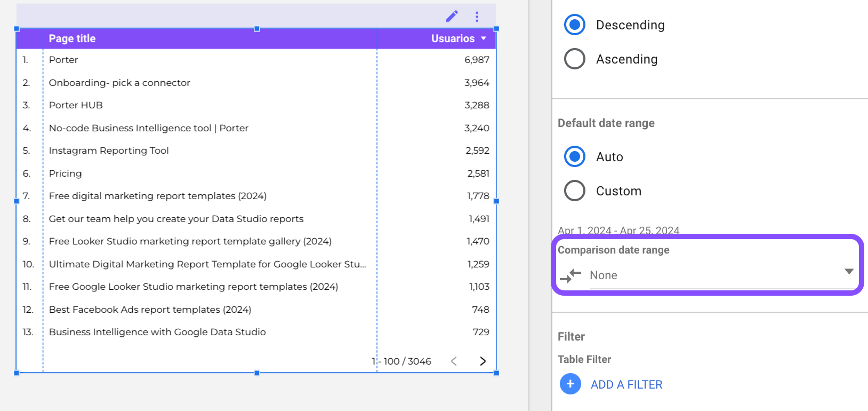This screenshot has width=868, height=411.
Task: Select 'Free Looker Studio marketing report template gallery' row
Action: click(x=190, y=241)
